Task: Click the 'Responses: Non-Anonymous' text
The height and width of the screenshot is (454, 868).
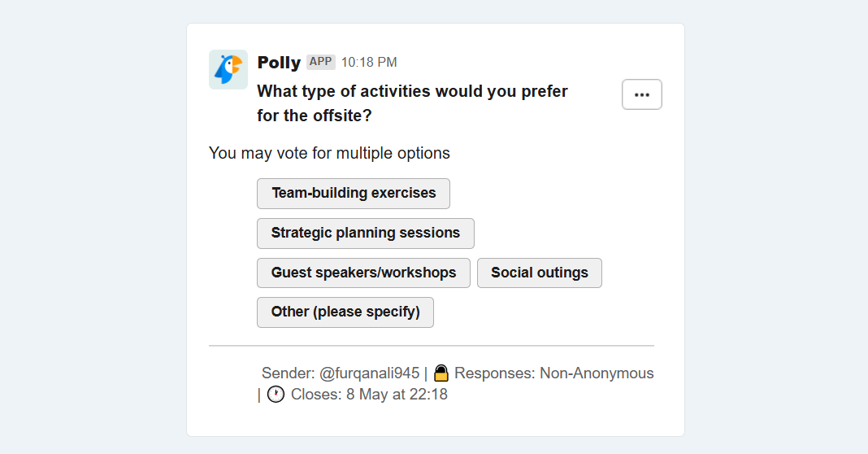Action: (554, 373)
